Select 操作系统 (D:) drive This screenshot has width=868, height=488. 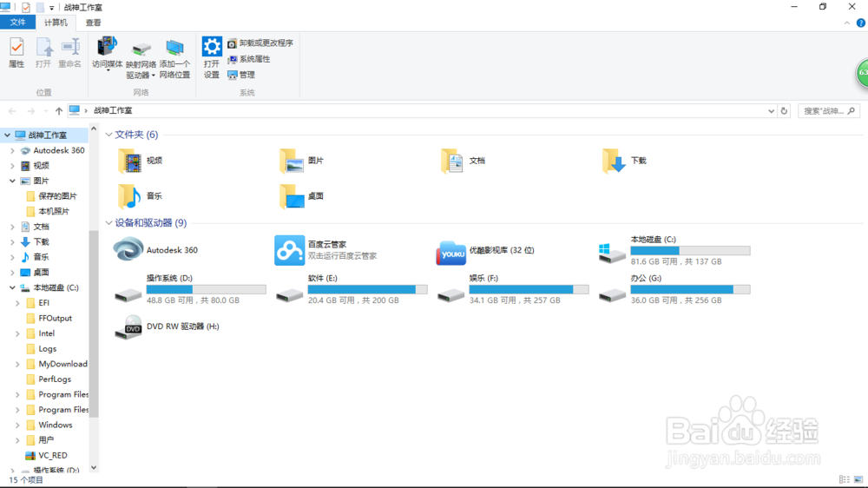(190, 289)
